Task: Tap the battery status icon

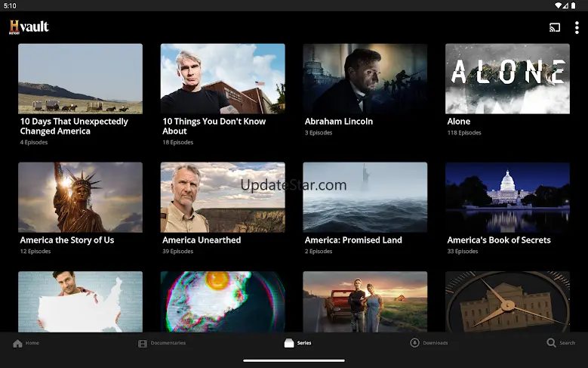Action: (574, 5)
